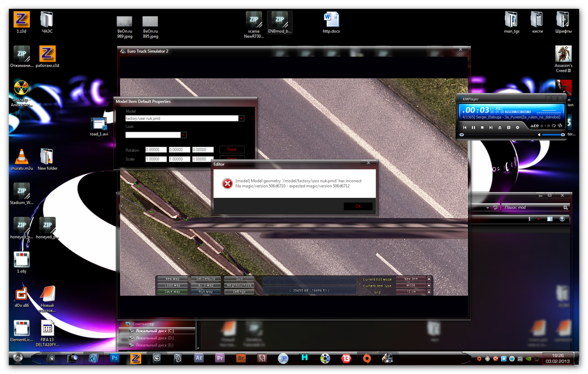Open the Look dropdown list
The image size is (588, 374).
point(184,135)
